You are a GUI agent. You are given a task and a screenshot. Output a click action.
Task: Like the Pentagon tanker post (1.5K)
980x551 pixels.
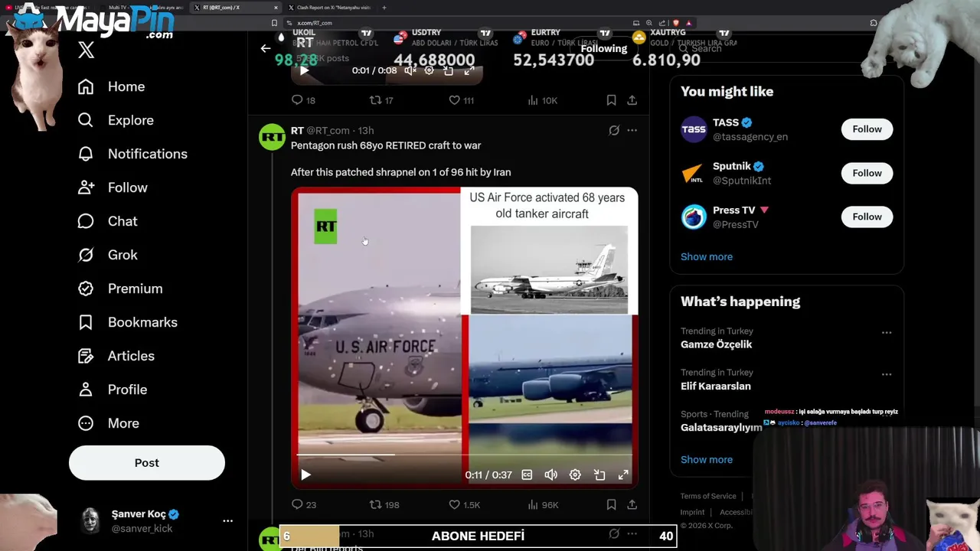[465, 504]
